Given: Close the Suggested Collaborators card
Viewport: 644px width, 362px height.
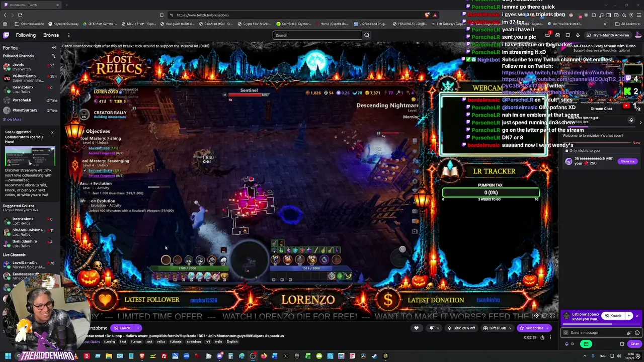Looking at the screenshot, I should tap(52, 133).
